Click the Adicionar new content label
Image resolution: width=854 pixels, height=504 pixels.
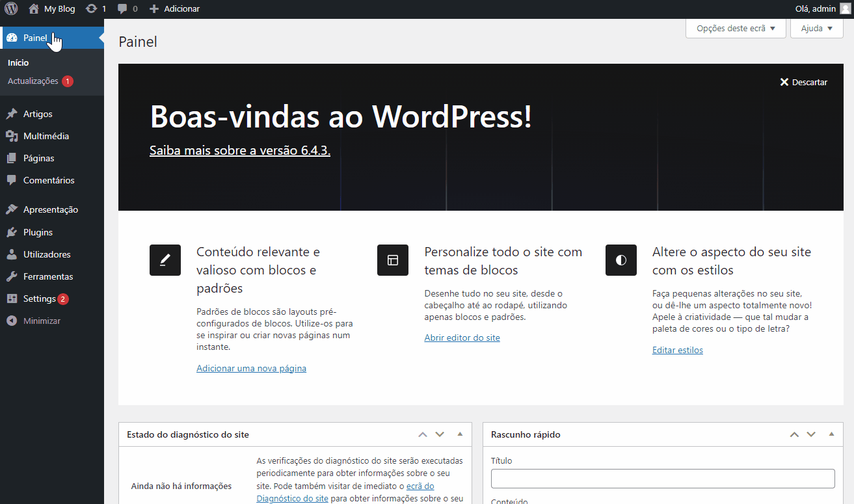pos(181,9)
